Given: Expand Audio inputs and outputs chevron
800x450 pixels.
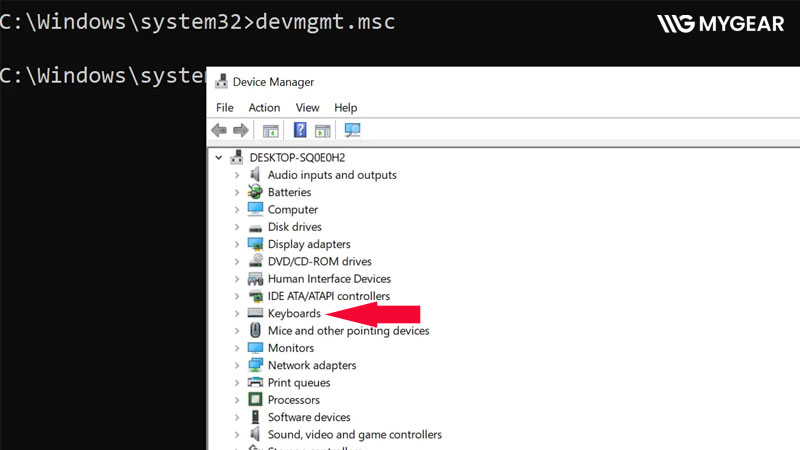Looking at the screenshot, I should pos(237,175).
